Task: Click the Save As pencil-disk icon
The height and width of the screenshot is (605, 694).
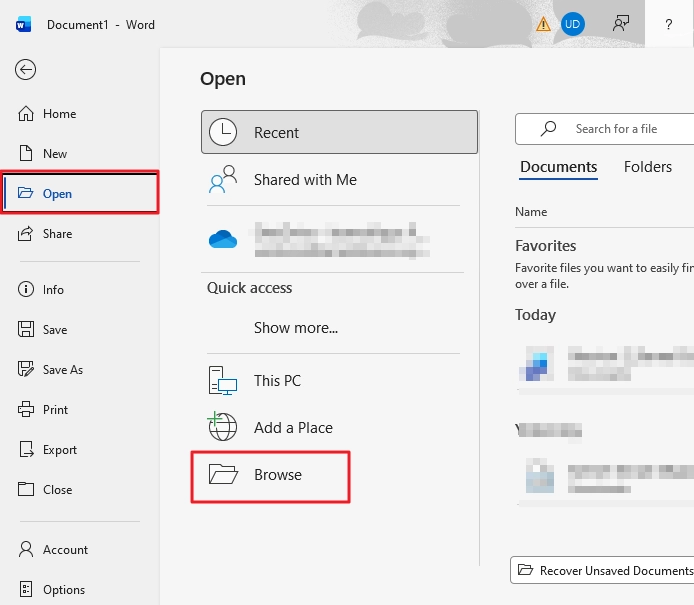Action: 26,369
